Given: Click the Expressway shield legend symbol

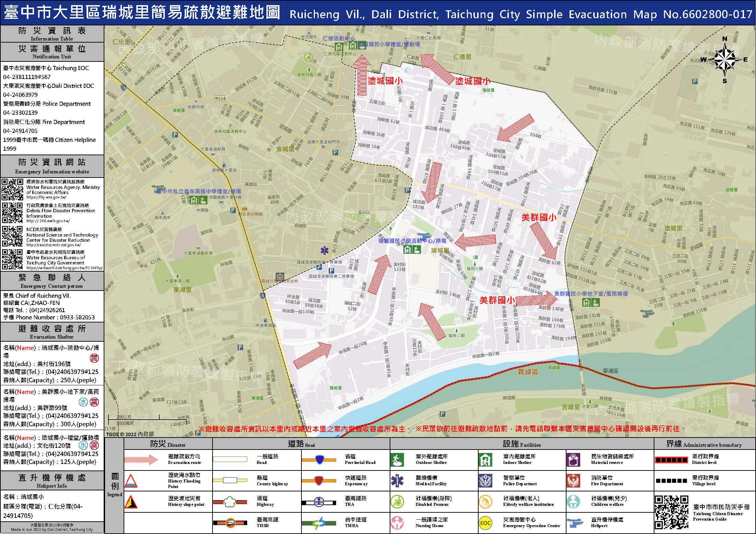Looking at the screenshot, I should (x=319, y=480).
